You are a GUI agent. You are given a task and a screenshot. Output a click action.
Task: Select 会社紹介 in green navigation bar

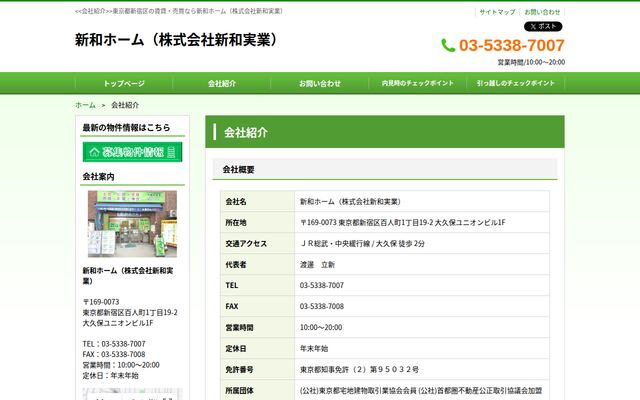(x=222, y=83)
